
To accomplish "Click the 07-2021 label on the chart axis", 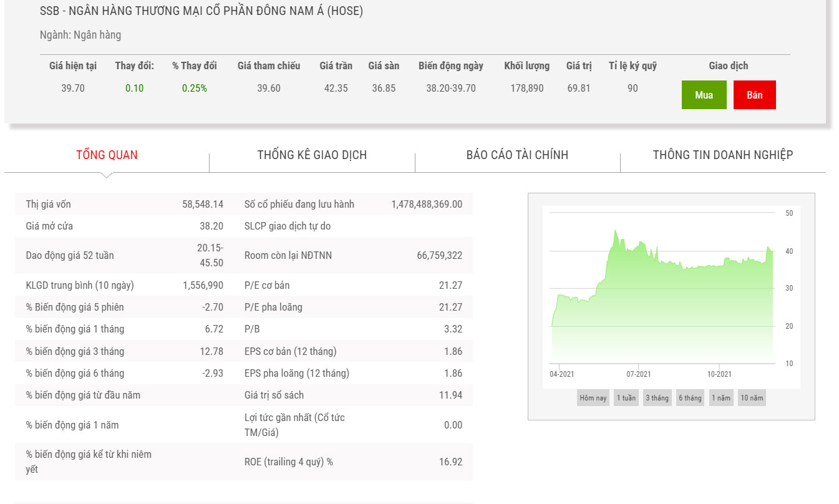I will coord(638,374).
